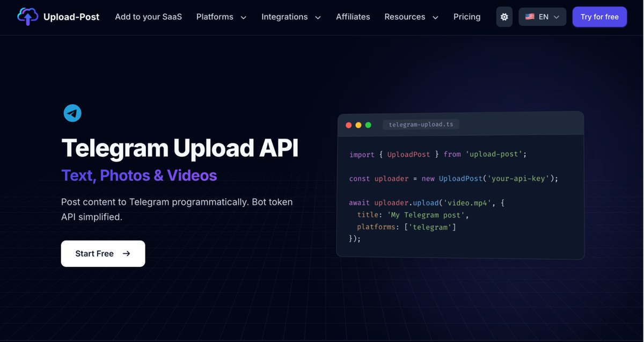Select the telegram-upload.ts file tab
644x342 pixels.
tap(421, 125)
